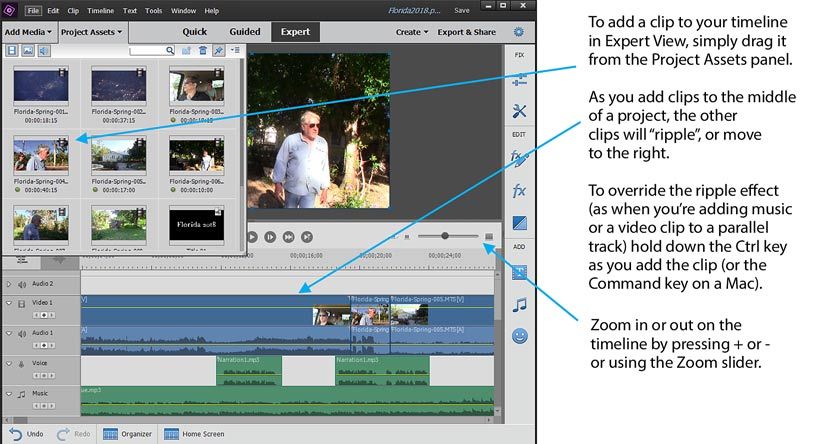Open the assets panel options menu
Image resolution: width=825 pixels, height=444 pixels.
pos(235,51)
